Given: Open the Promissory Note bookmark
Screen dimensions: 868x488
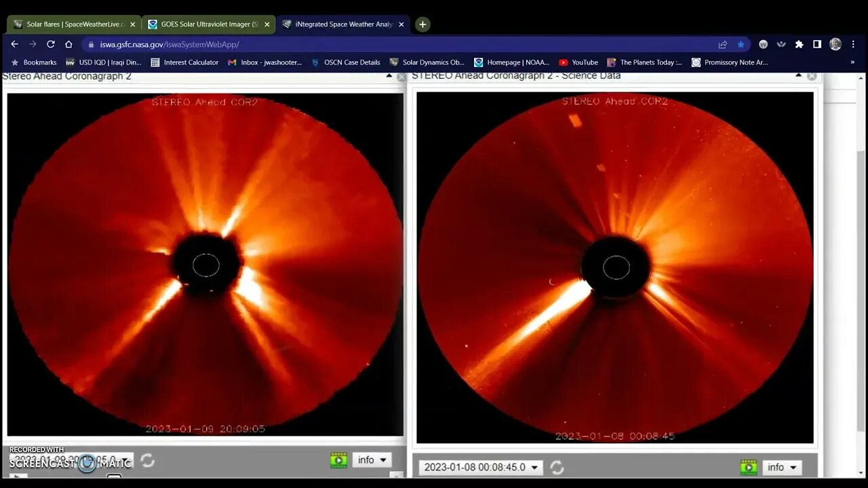Looking at the screenshot, I should pyautogui.click(x=730, y=62).
